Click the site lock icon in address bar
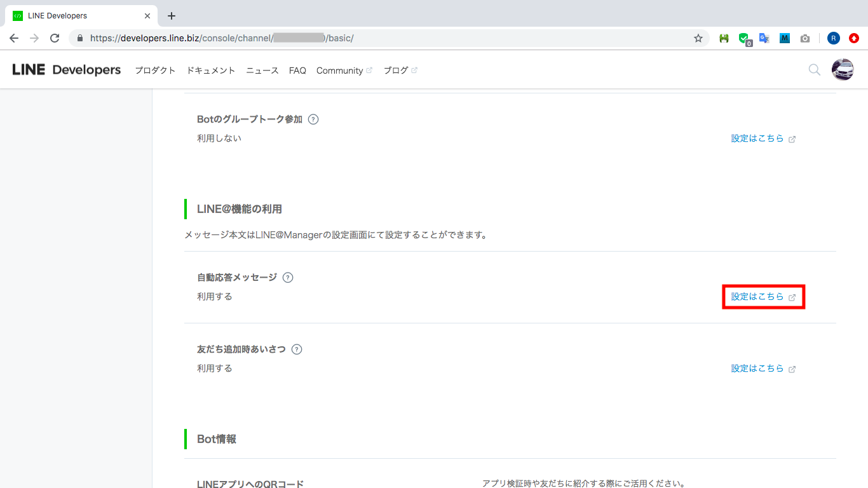Image resolution: width=868 pixels, height=488 pixels. pyautogui.click(x=80, y=38)
